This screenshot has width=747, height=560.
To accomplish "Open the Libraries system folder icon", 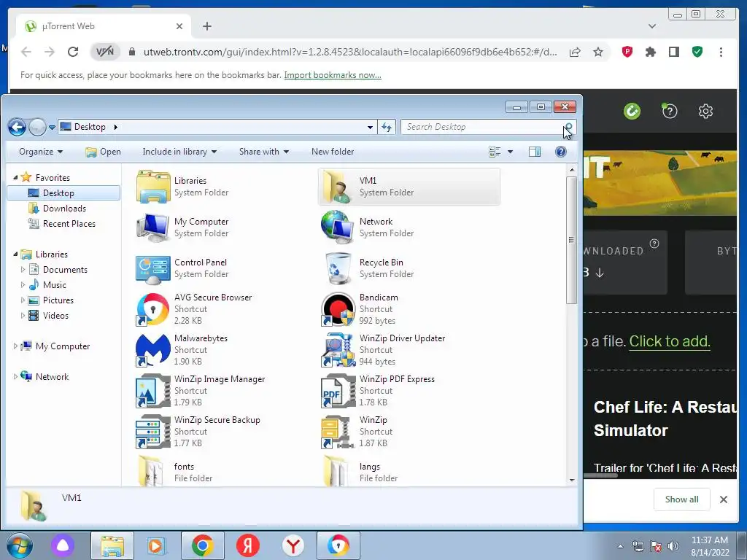I will (153, 187).
